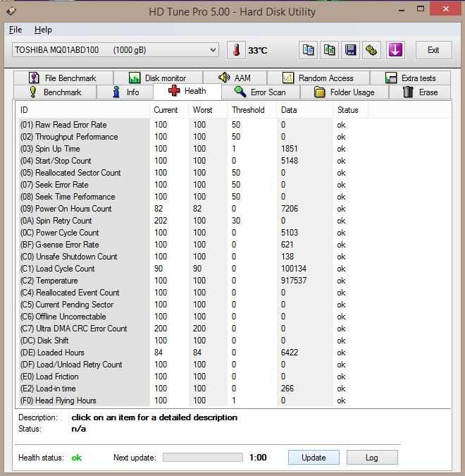
Task: Switch to the Folder Usage tab
Action: 345,92
